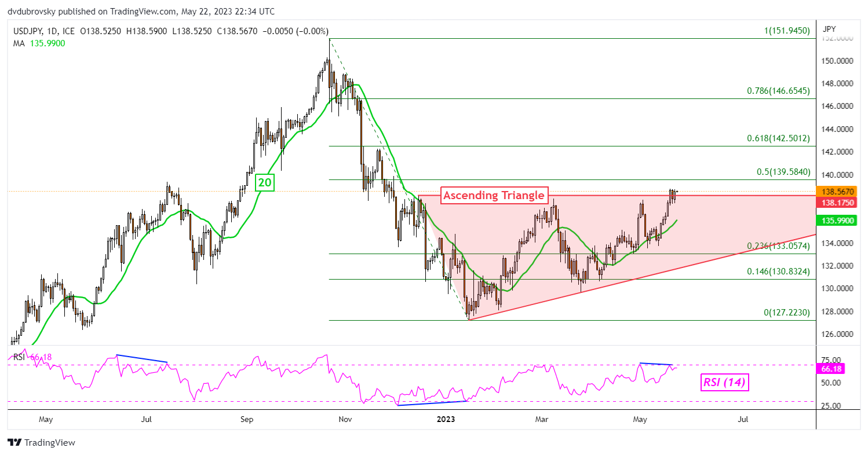Click the 150.0000 price axis label

pos(836,61)
